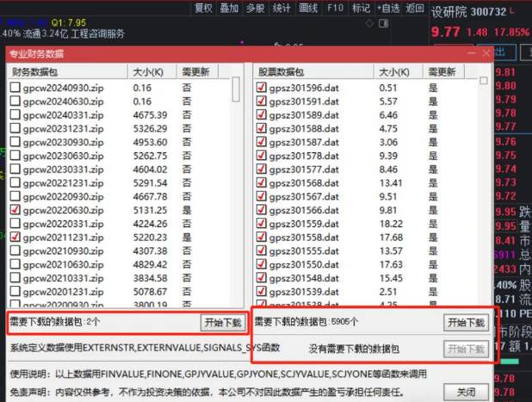Click the 工程咨询服务 industry label
The image size is (532, 402).
pyautogui.click(x=98, y=34)
